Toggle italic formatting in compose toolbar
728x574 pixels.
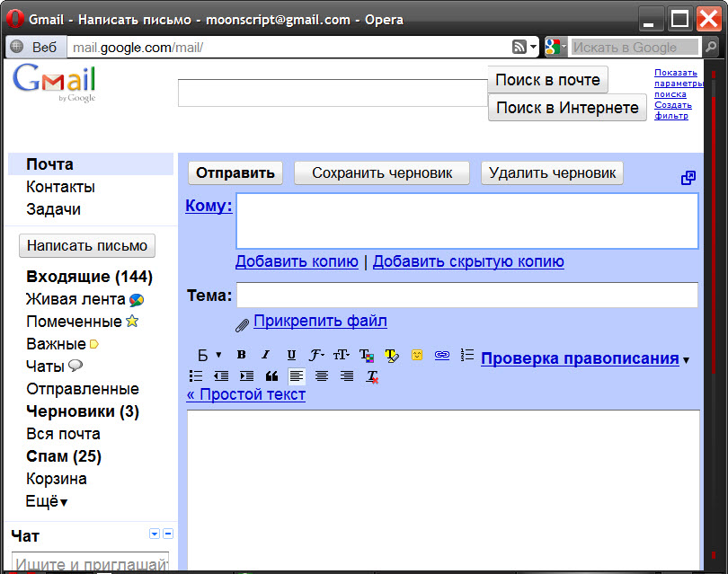pyautogui.click(x=265, y=355)
